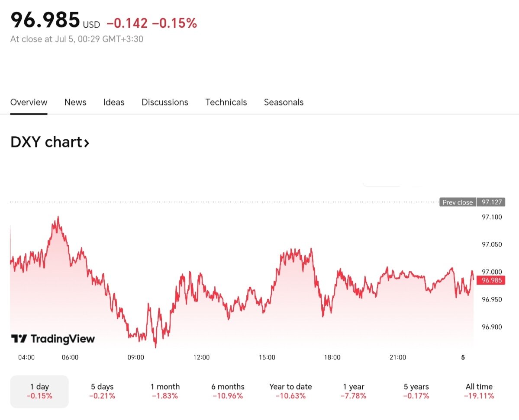Show the 6 months performance
This screenshot has width=519, height=420.
tap(228, 391)
